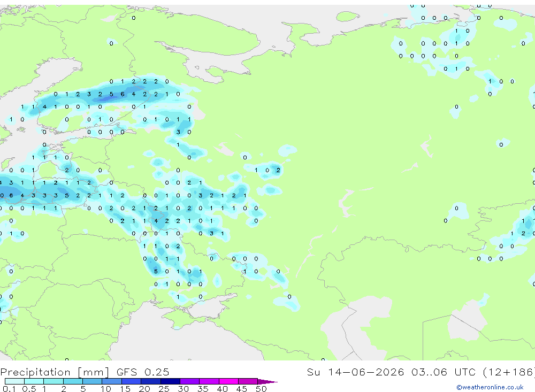Click the 'Precipitation [mm]' title text
The width and height of the screenshot is (535, 392).
(x=55, y=372)
